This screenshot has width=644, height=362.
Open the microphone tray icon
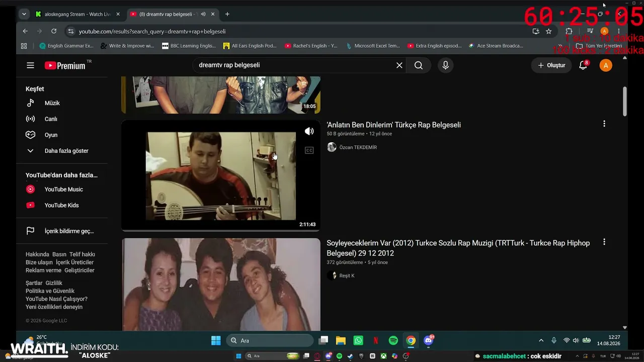(x=554, y=340)
